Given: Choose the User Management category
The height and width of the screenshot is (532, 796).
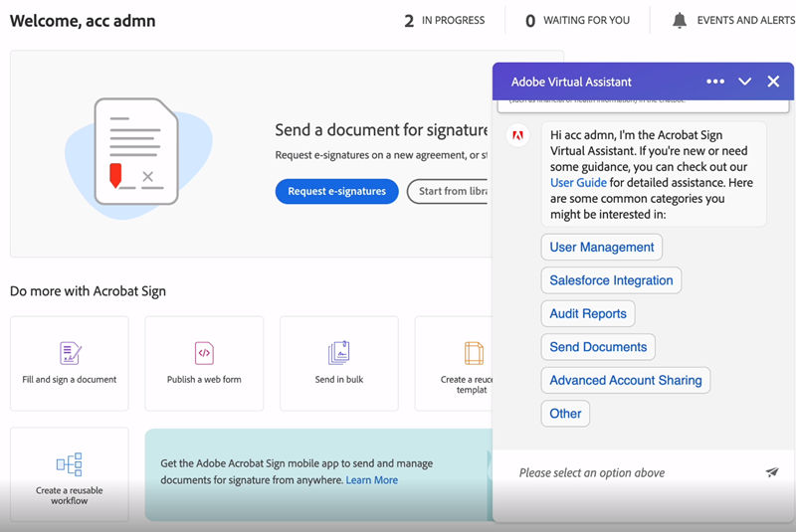Looking at the screenshot, I should click(602, 247).
